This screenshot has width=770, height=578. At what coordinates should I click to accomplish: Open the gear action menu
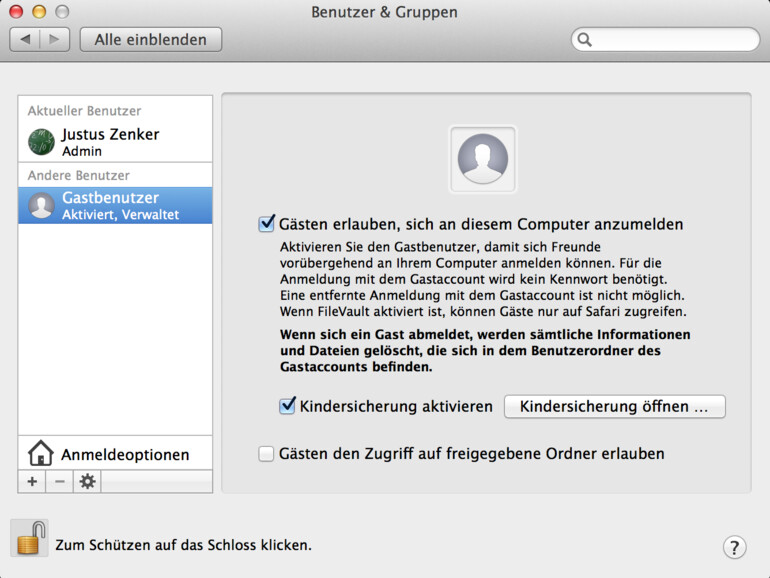[87, 481]
